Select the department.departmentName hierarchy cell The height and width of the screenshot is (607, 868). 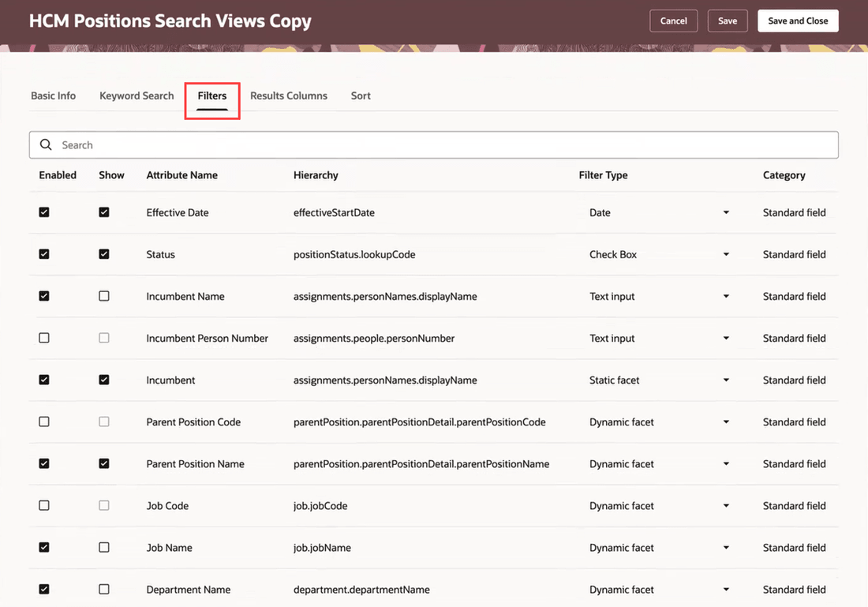coord(361,590)
